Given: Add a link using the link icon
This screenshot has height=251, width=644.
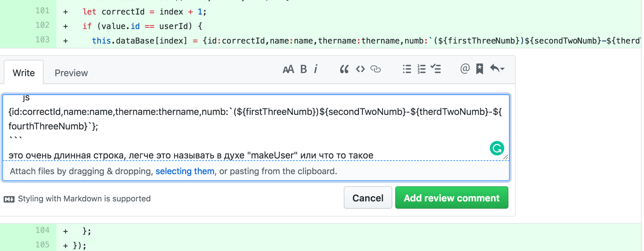Looking at the screenshot, I should (x=376, y=69).
